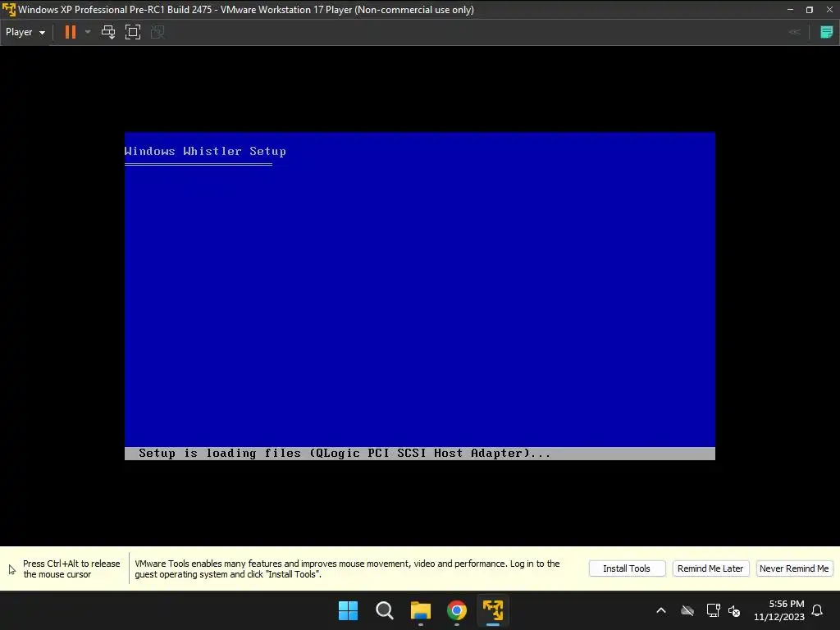Screen dimensions: 840x630
Task: Click the greyed-out back arrows toolbar icon
Action: click(x=795, y=32)
